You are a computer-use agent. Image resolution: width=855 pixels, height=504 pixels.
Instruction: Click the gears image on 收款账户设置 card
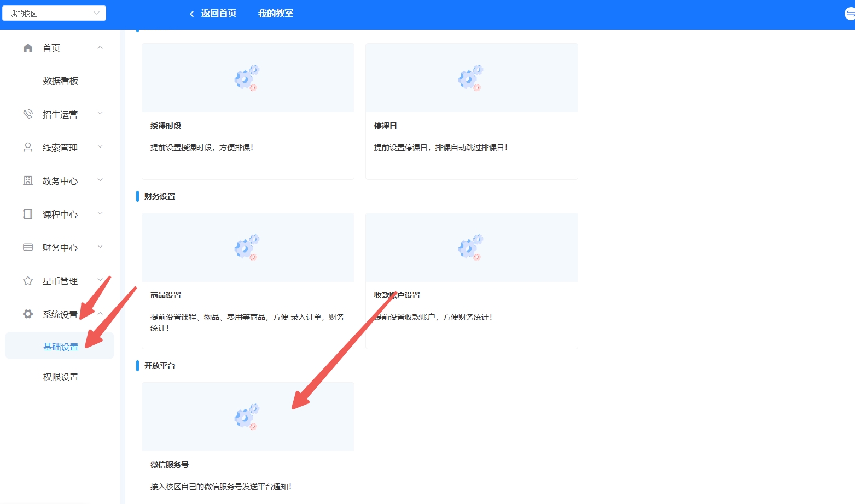pyautogui.click(x=471, y=247)
